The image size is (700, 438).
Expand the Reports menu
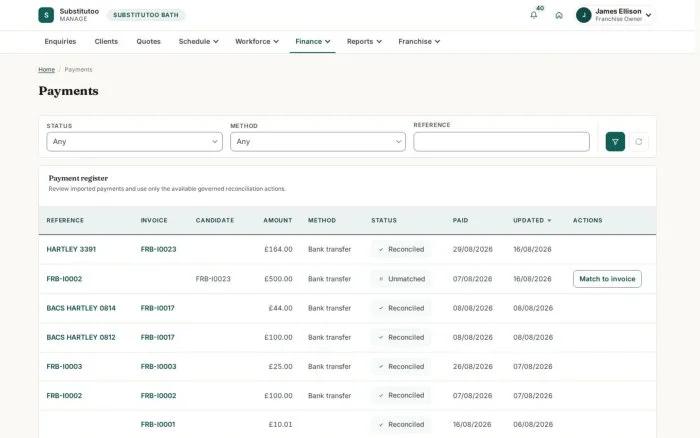[x=364, y=42]
